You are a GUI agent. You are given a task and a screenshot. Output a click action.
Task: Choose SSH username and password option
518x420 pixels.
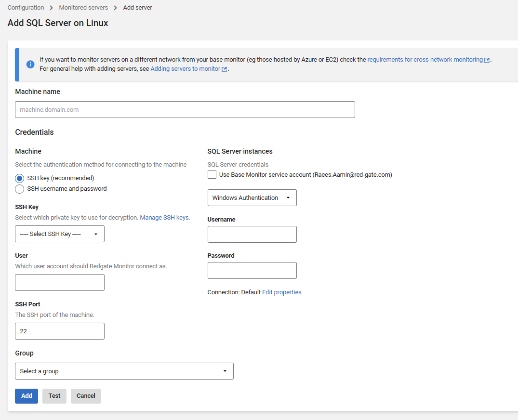tap(20, 189)
